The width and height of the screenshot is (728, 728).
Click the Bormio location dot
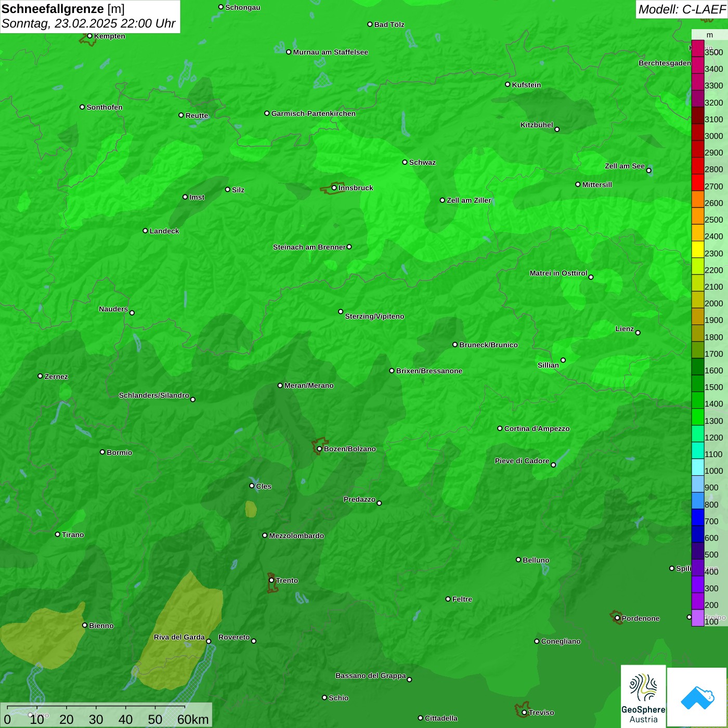102,452
